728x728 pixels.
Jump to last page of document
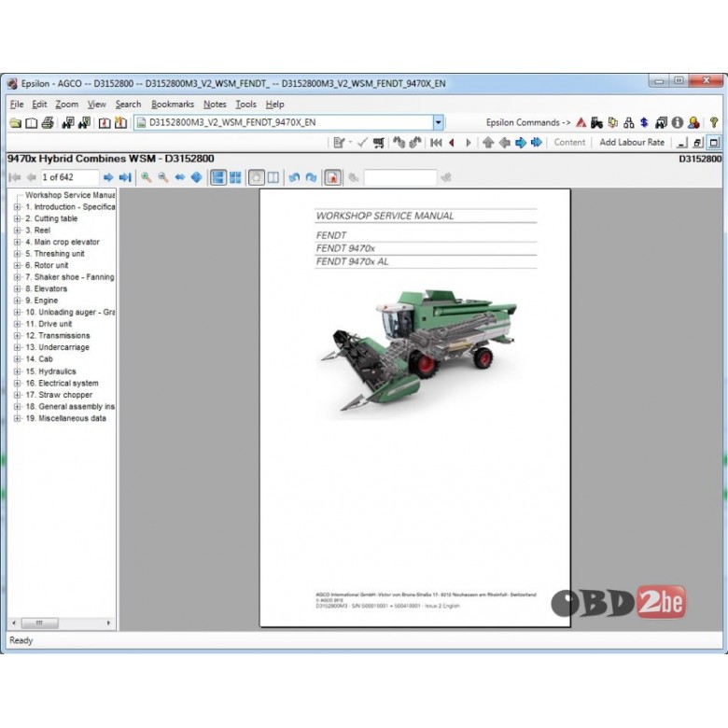tap(125, 177)
